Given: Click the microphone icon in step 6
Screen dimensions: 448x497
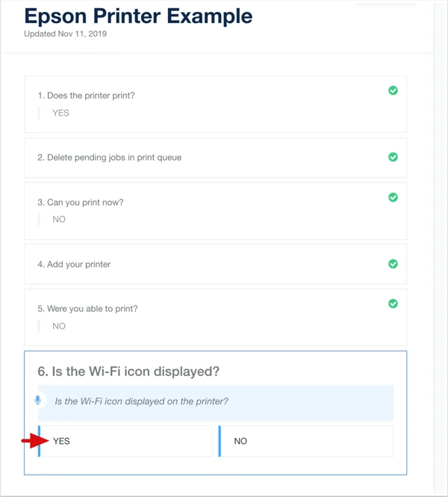Looking at the screenshot, I should click(x=37, y=401).
